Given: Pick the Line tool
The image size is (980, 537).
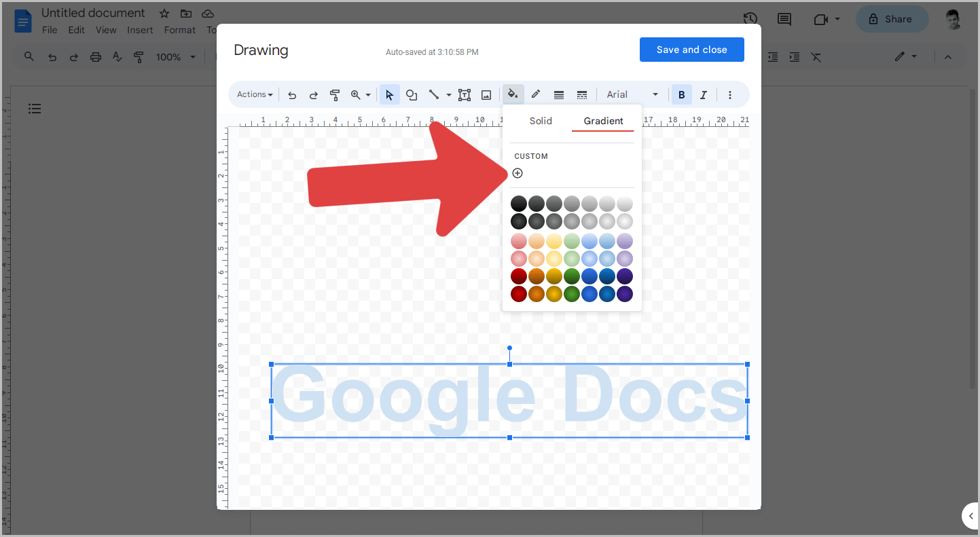Looking at the screenshot, I should click(x=433, y=95).
